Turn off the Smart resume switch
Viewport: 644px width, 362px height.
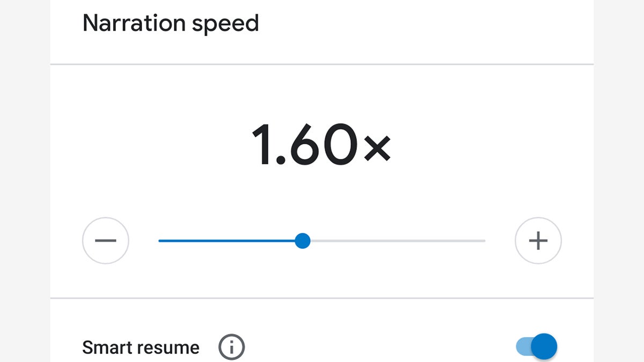tap(538, 346)
